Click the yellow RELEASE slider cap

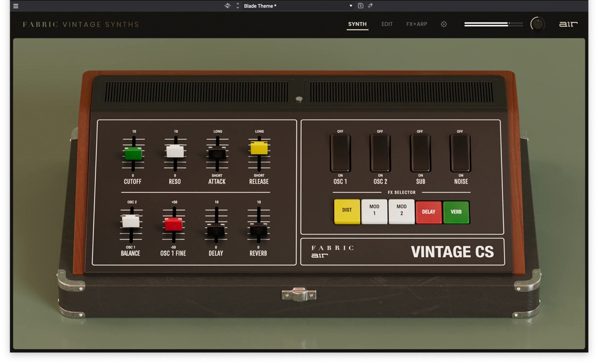tap(259, 148)
